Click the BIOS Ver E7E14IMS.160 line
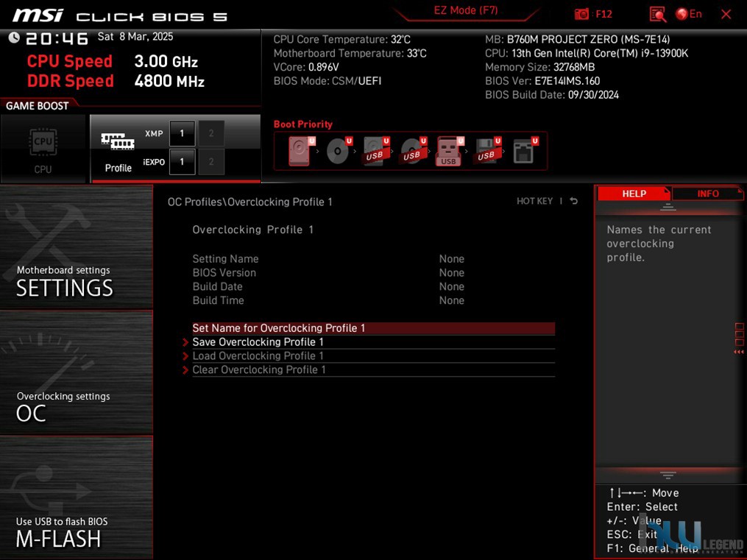747x560 pixels. coord(542,81)
